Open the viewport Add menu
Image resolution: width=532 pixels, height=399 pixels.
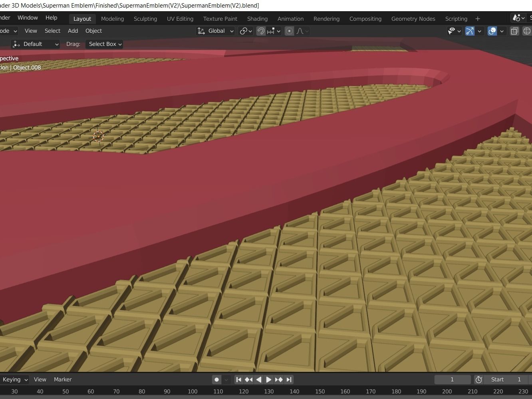click(73, 31)
